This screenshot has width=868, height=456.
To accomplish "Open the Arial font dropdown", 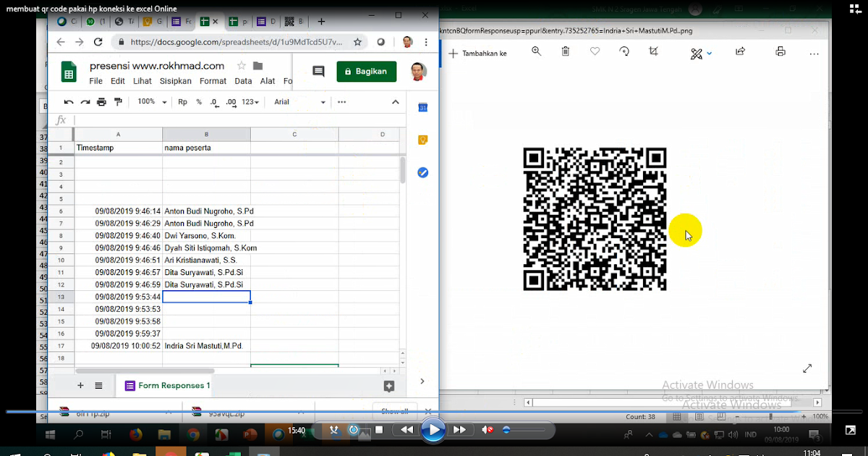I will [x=299, y=102].
